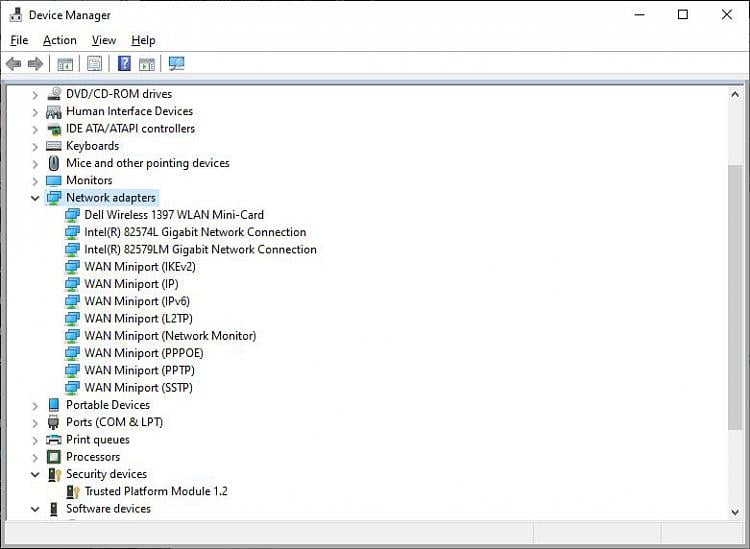The image size is (750, 549).
Task: Open the Properties toolbar icon
Action: [x=94, y=64]
